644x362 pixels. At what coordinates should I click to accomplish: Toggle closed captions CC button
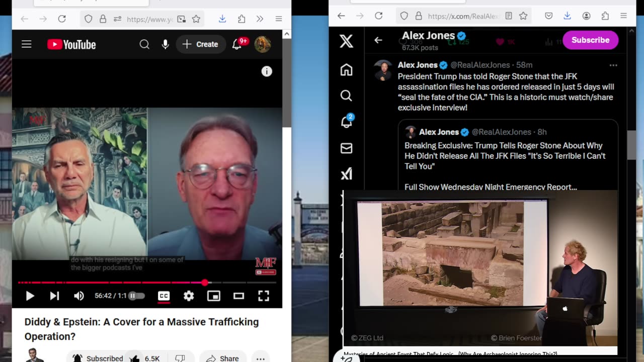pos(164,296)
